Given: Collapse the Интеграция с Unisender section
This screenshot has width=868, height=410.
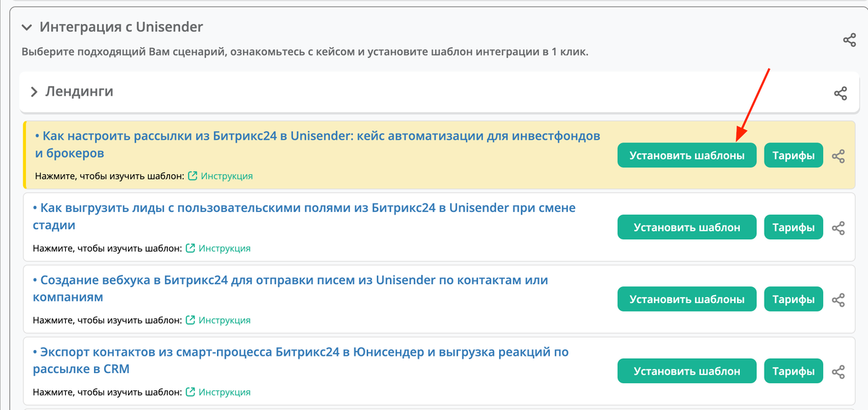Looking at the screenshot, I should [x=27, y=27].
